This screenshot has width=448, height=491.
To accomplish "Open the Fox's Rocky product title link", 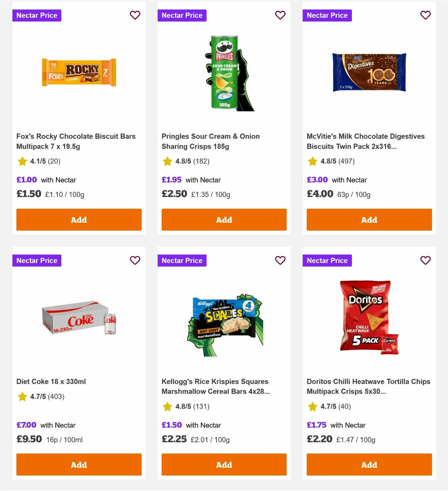I will click(x=76, y=141).
